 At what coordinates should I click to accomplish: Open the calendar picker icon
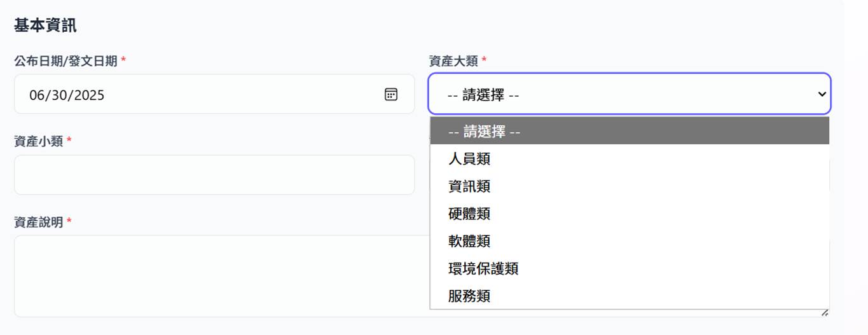390,95
